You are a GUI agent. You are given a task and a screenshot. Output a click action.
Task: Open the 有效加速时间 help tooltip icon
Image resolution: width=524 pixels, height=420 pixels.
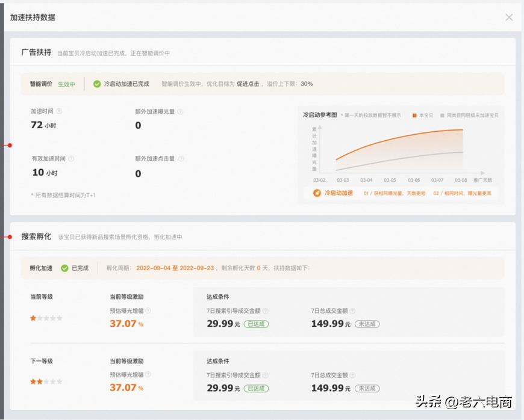[71, 159]
